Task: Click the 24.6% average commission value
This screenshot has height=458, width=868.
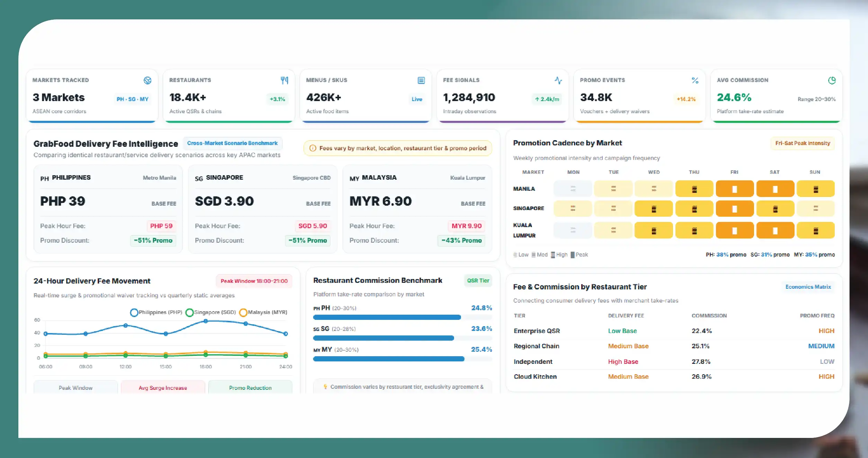Action: (734, 98)
